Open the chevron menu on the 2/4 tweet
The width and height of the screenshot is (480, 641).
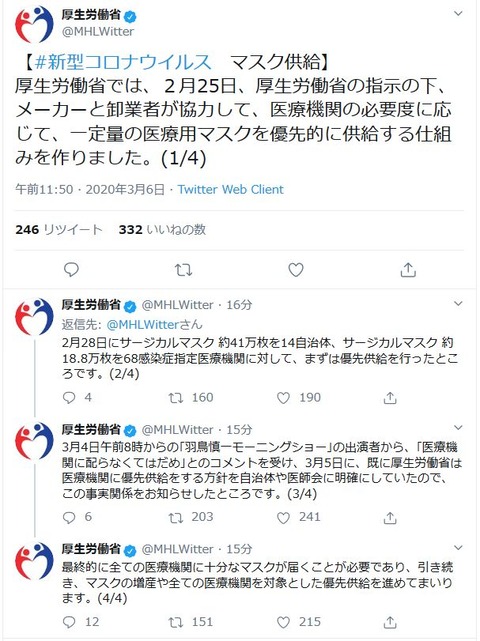tap(458, 304)
